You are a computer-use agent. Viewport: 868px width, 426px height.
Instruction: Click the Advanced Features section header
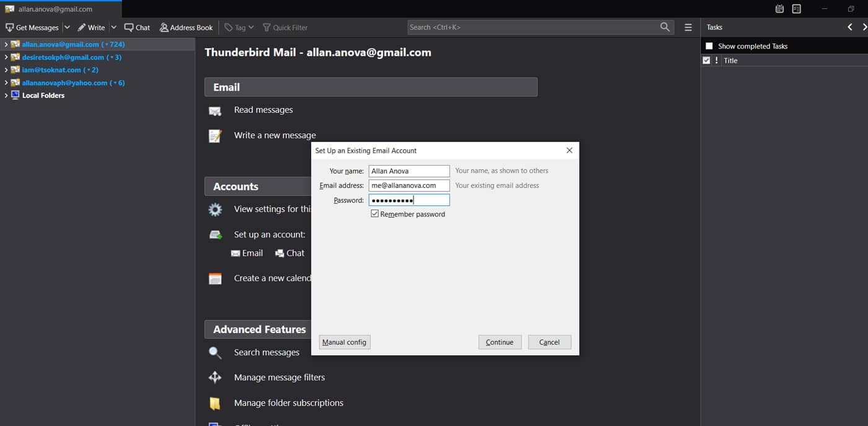(x=258, y=329)
